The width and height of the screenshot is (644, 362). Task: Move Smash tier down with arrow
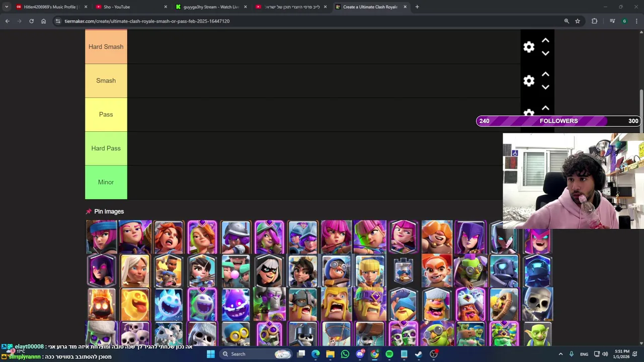[545, 87]
